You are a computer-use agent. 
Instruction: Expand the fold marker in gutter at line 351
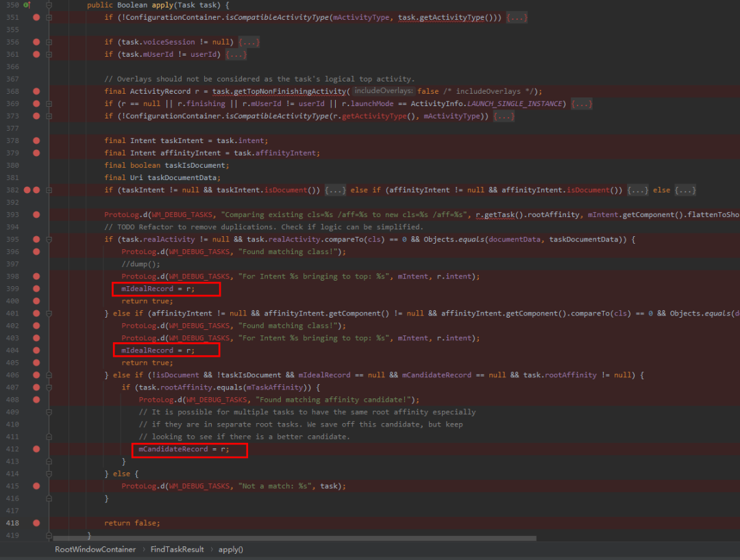tap(49, 17)
